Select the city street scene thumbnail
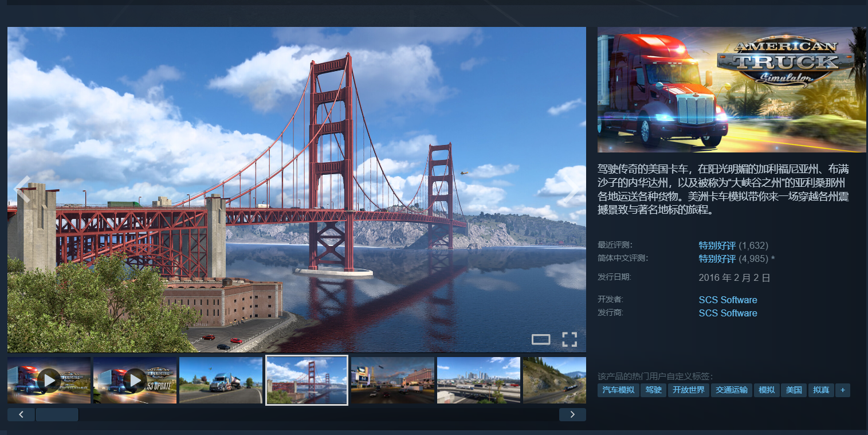Image resolution: width=868 pixels, height=435 pixels. (392, 380)
